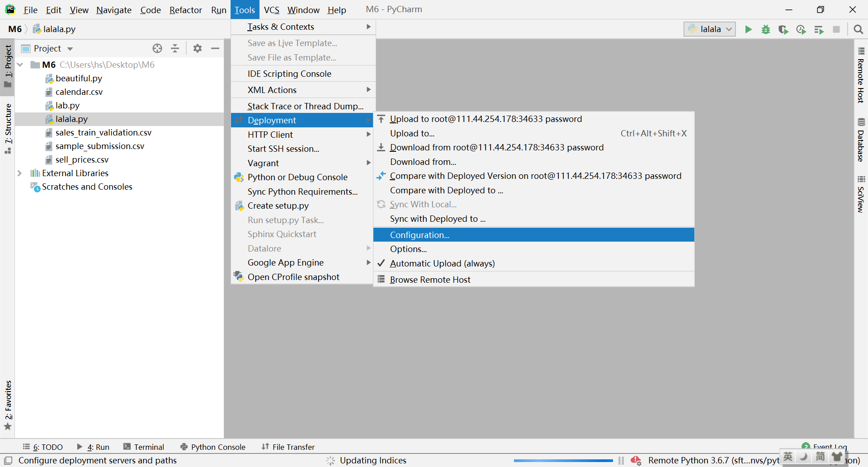Image resolution: width=868 pixels, height=467 pixels.
Task: Start debugging with the bug icon
Action: [766, 29]
